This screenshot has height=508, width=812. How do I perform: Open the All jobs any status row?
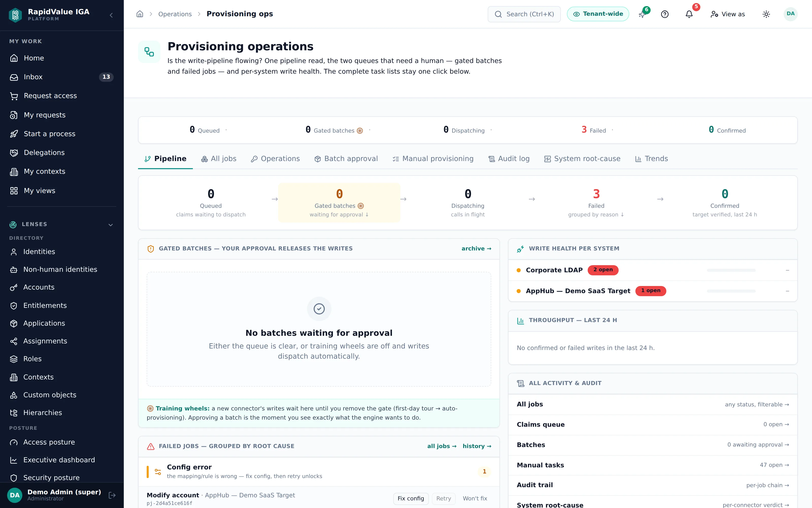pos(653,405)
